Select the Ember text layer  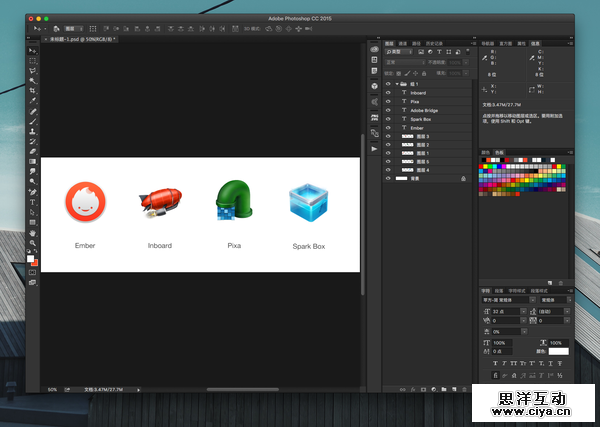417,127
